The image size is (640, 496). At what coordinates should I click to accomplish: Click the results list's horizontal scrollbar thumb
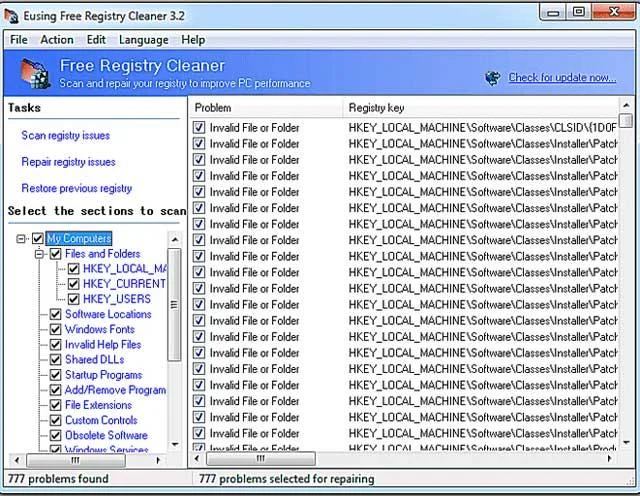pyautogui.click(x=261, y=458)
